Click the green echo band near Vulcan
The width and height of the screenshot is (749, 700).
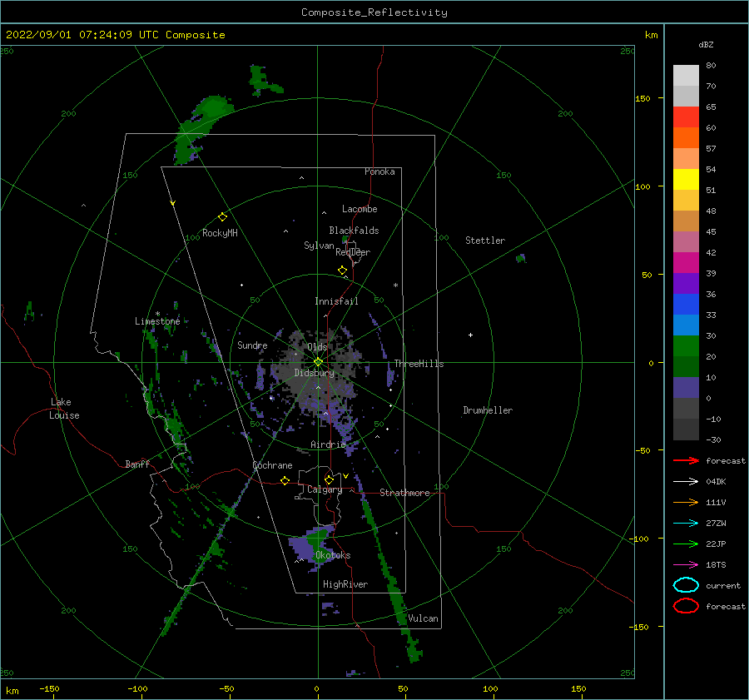point(393,578)
